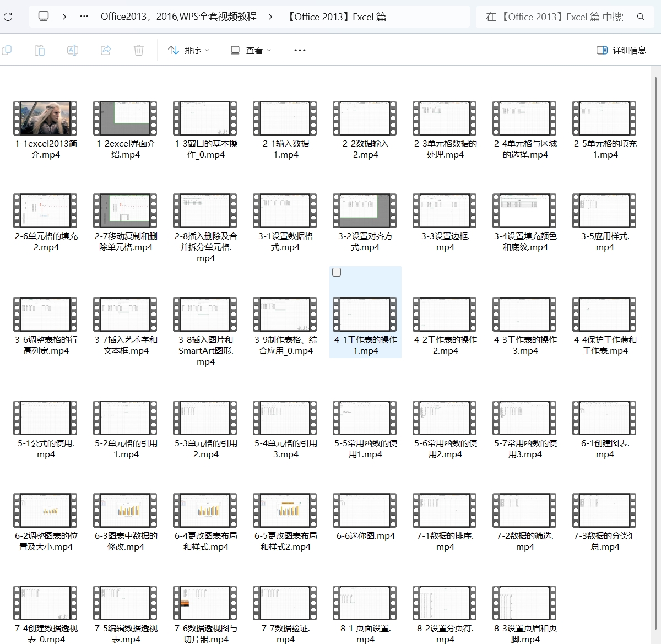Click the copy icon in toolbar
Image resolution: width=661 pixels, height=644 pixels.
(x=7, y=50)
